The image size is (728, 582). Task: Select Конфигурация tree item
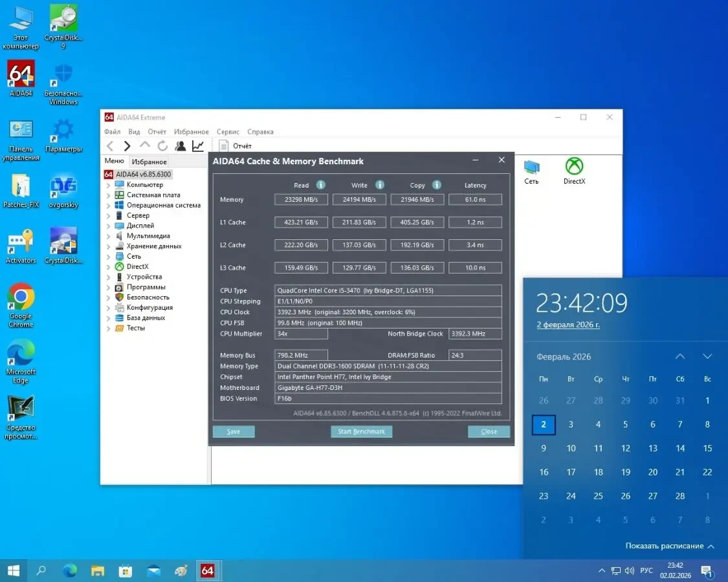point(149,307)
